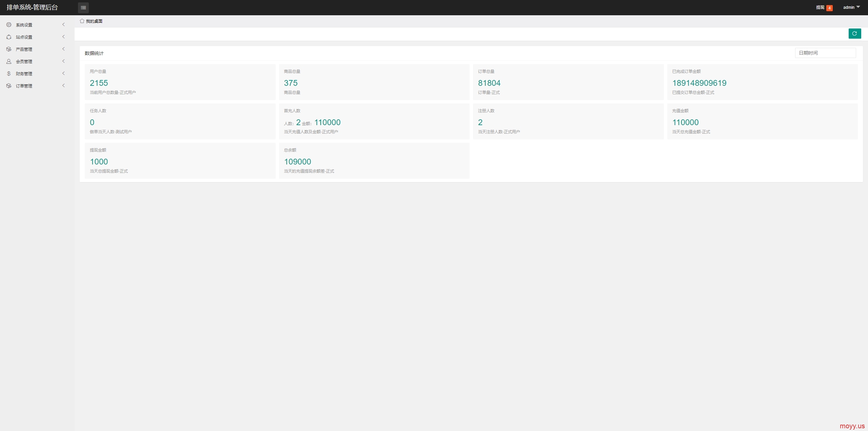Expand the 订单管理 chevron arrow
The image size is (868, 431).
pos(63,85)
